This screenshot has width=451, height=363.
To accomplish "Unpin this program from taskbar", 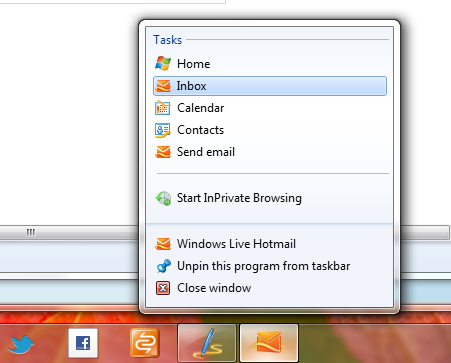I will (270, 266).
